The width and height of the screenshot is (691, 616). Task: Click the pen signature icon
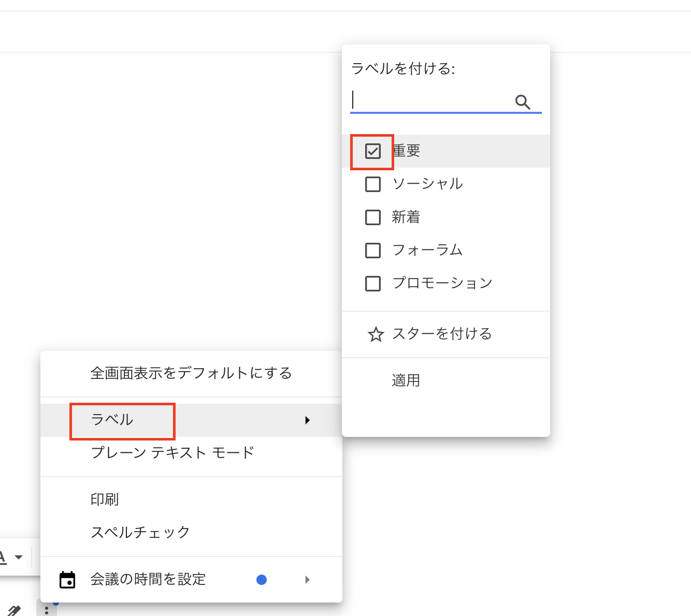point(14,611)
